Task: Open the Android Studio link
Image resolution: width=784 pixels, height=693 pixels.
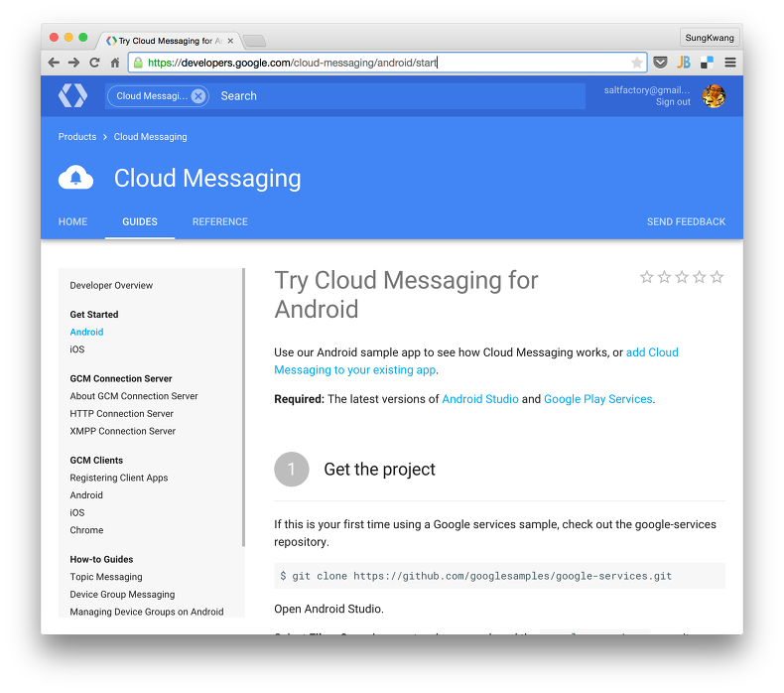Action: pos(480,399)
